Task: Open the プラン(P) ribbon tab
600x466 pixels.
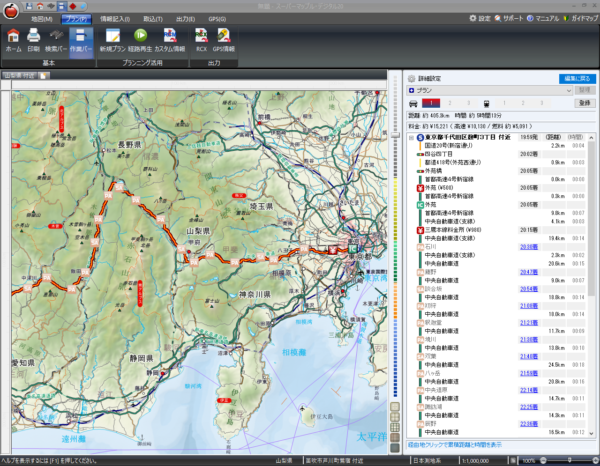Action: click(x=76, y=19)
